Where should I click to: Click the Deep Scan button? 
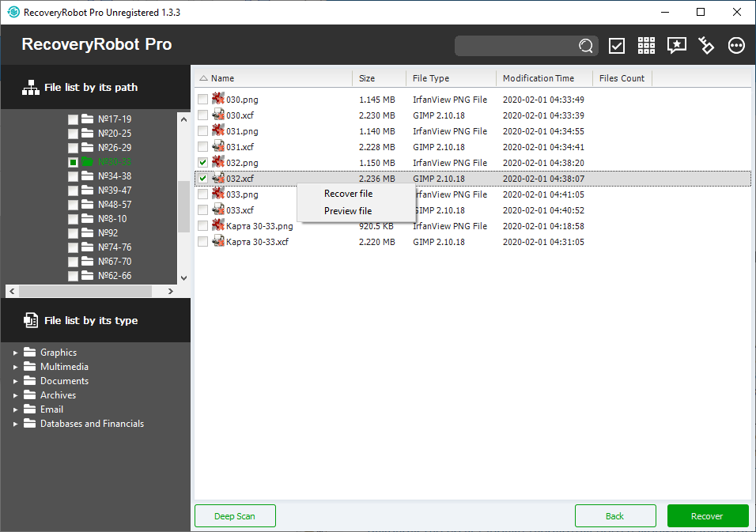235,516
